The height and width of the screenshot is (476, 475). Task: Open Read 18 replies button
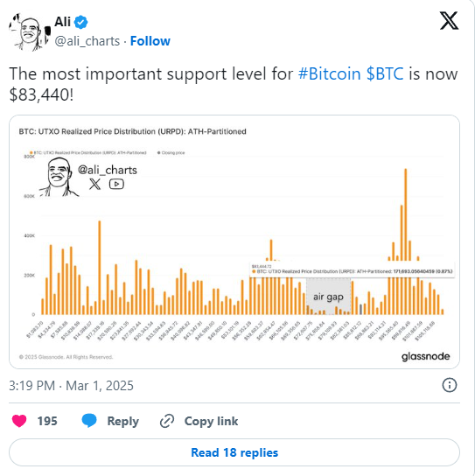234,452
